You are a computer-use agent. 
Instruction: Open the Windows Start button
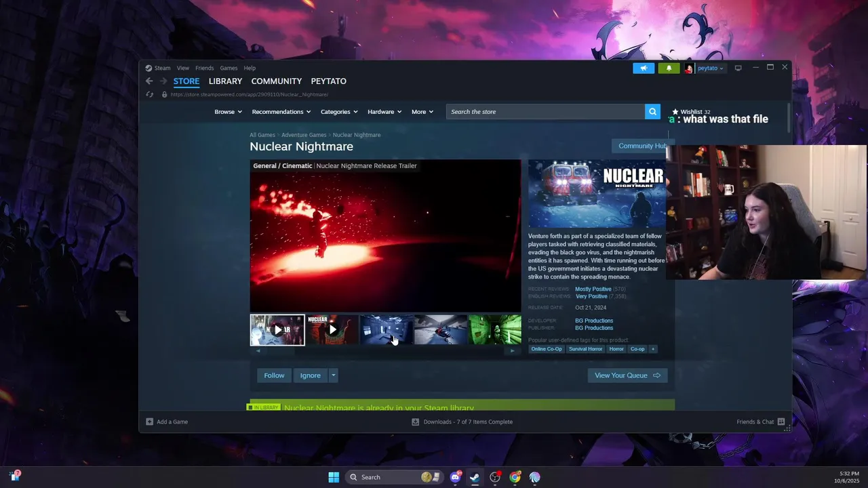pos(334,477)
